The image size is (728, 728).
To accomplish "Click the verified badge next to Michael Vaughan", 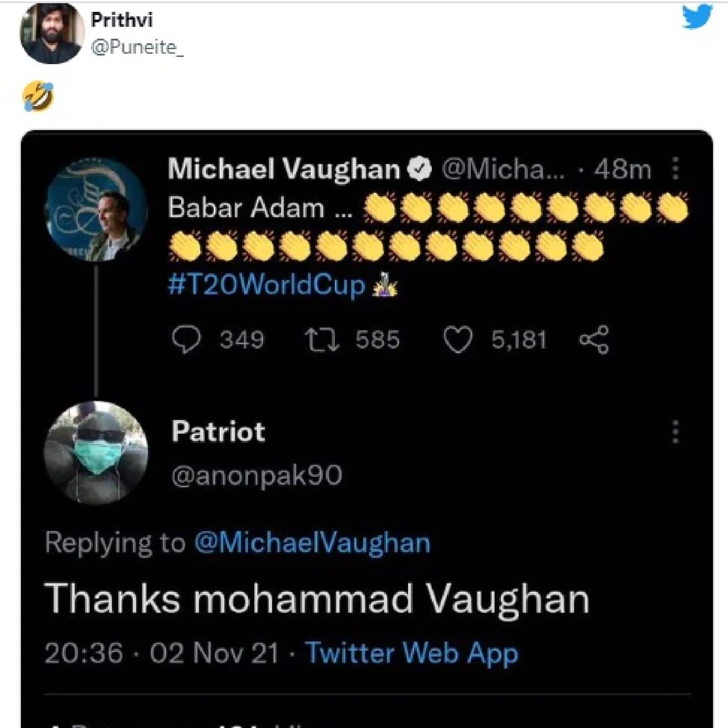I will [420, 169].
